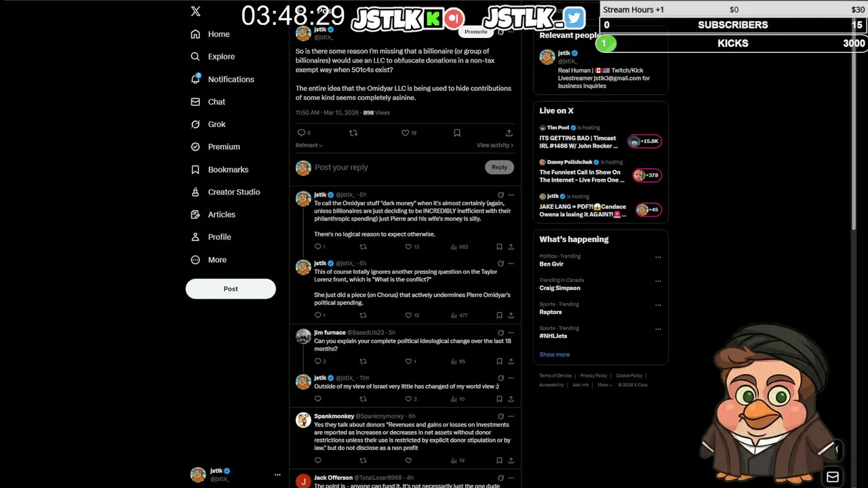Like the Israel world view reply

click(408, 399)
